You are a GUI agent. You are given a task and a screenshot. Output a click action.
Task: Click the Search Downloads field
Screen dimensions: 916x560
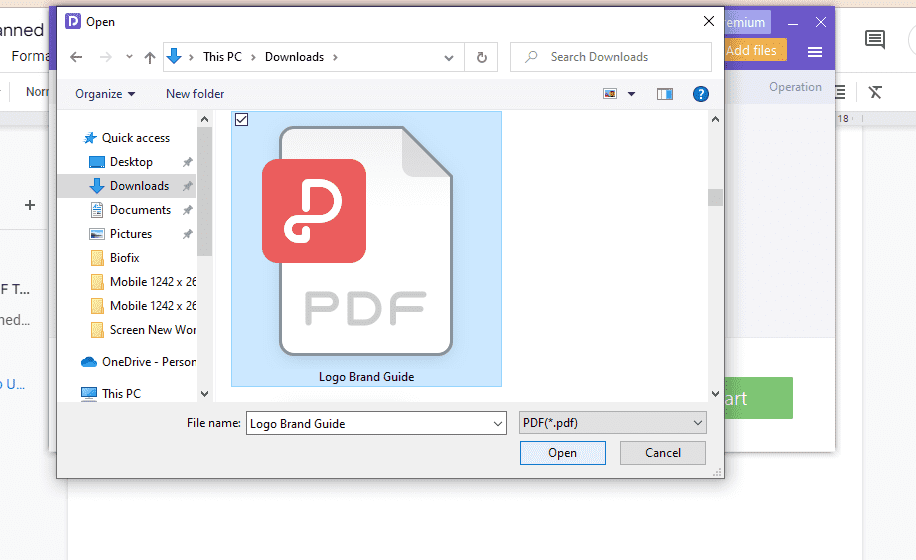point(610,57)
